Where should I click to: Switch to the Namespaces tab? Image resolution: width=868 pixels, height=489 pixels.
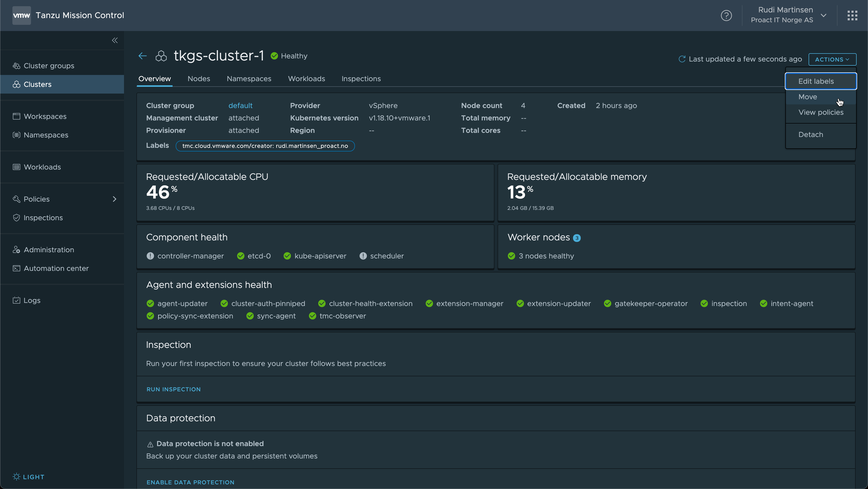(x=249, y=79)
